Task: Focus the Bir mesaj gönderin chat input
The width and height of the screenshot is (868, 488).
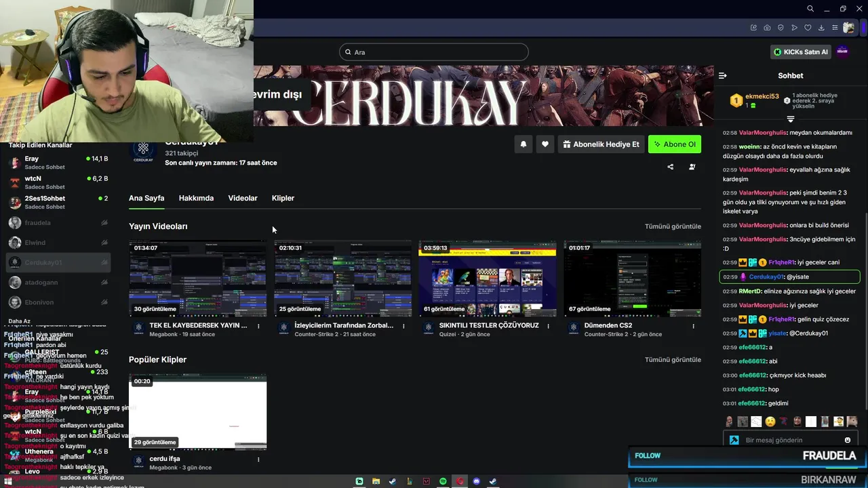Action: [790, 440]
